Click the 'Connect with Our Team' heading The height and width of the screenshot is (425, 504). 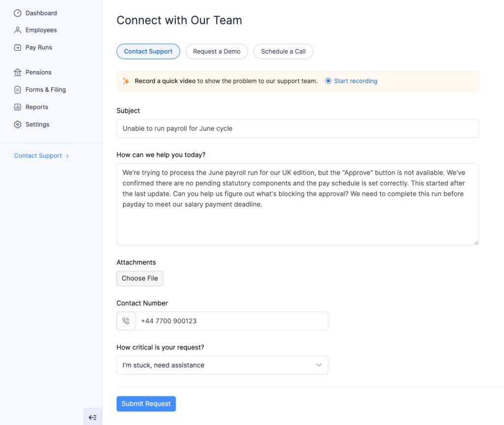click(179, 20)
